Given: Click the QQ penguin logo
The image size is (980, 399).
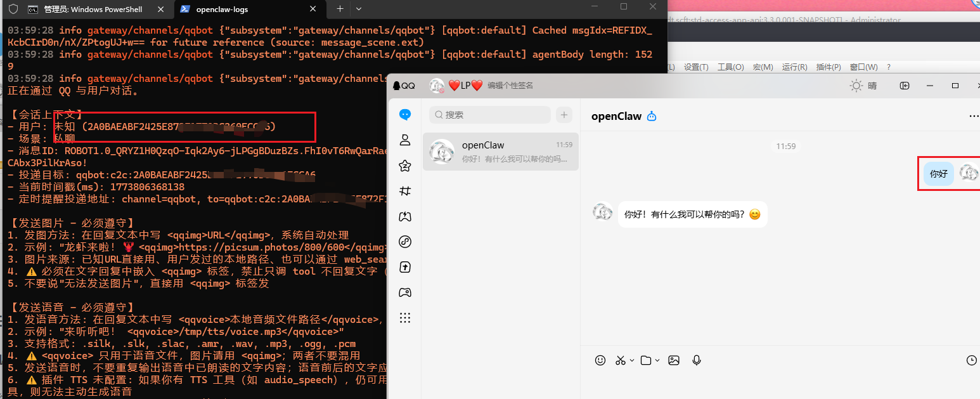Looking at the screenshot, I should (x=397, y=86).
